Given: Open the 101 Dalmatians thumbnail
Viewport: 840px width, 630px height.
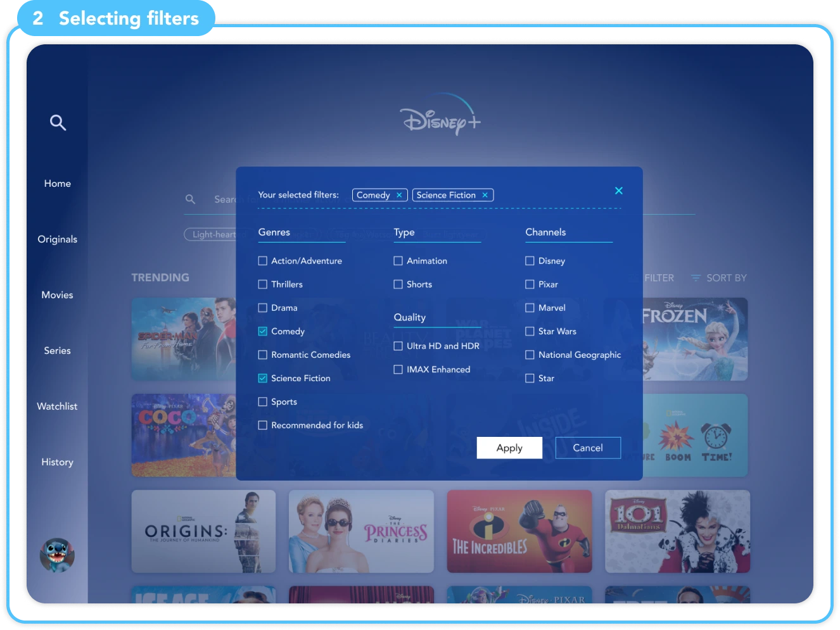Looking at the screenshot, I should click(x=677, y=531).
